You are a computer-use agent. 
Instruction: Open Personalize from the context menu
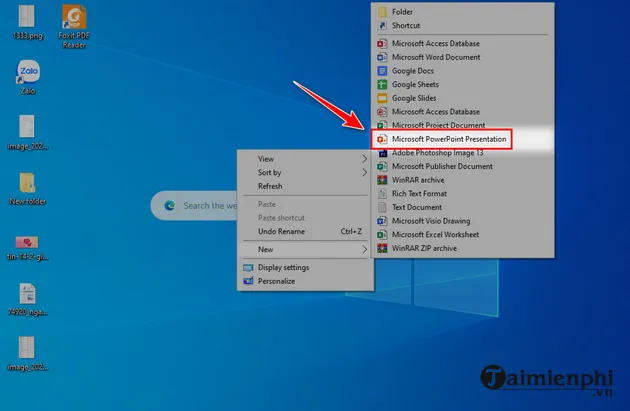click(305, 281)
